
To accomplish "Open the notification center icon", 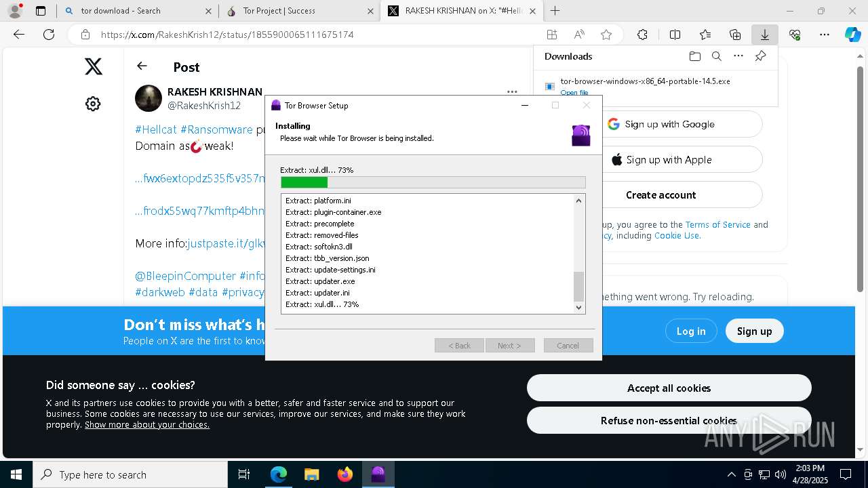I will point(846,474).
